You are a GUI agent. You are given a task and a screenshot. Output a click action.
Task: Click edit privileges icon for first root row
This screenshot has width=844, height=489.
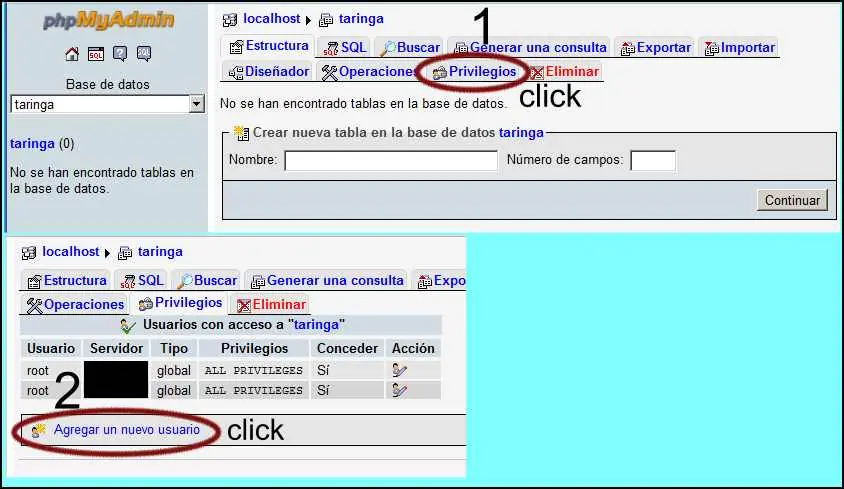(399, 370)
